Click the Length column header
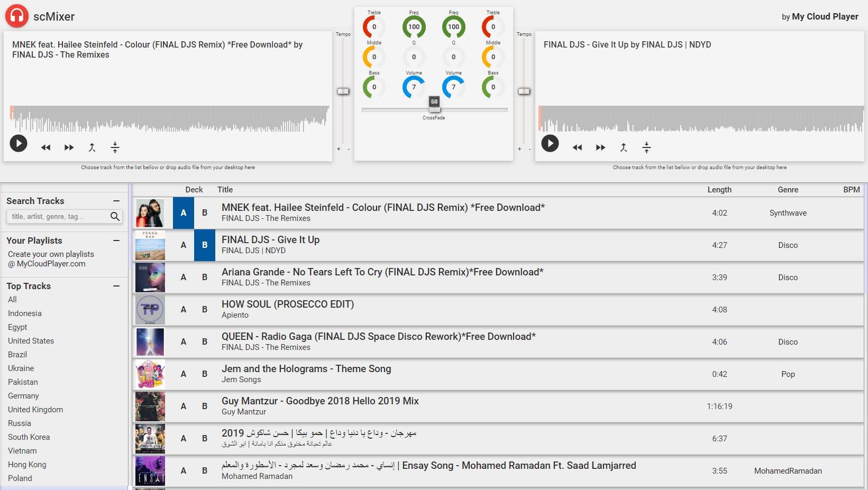Image resolution: width=868 pixels, height=490 pixels. point(719,190)
